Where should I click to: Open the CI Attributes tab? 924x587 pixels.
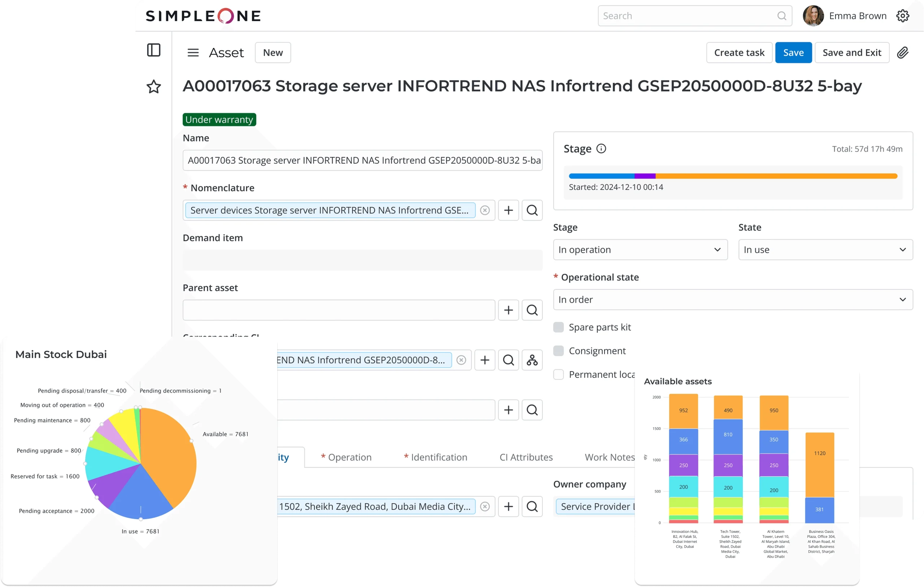tap(526, 457)
